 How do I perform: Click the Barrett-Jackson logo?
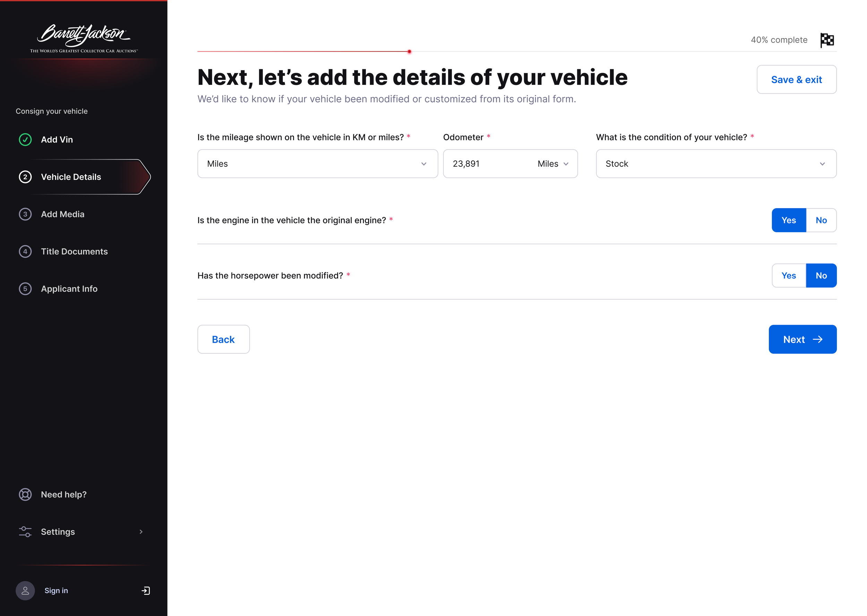click(x=84, y=38)
